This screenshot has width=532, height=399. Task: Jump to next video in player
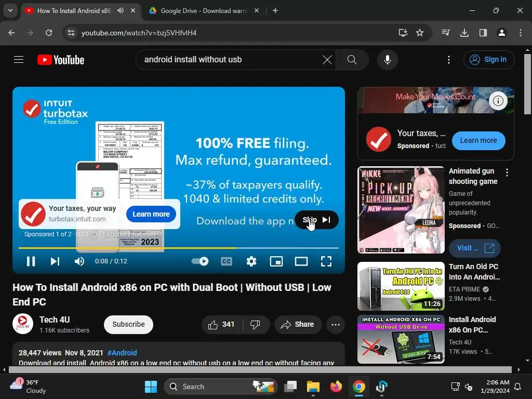55,261
